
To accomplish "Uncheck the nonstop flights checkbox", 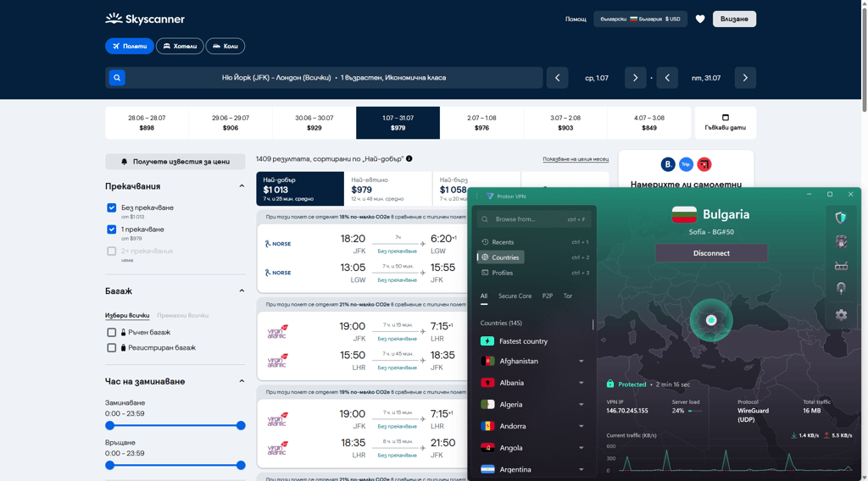I will (x=111, y=207).
